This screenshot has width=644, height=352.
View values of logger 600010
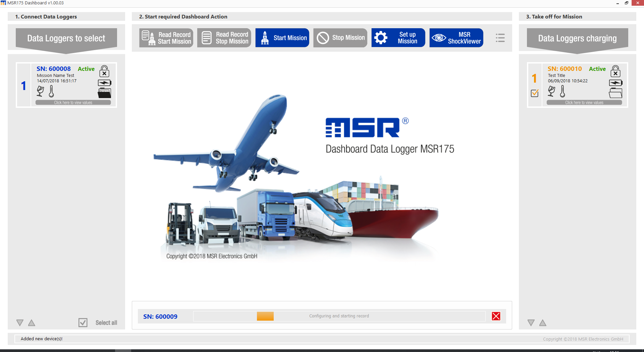click(584, 102)
